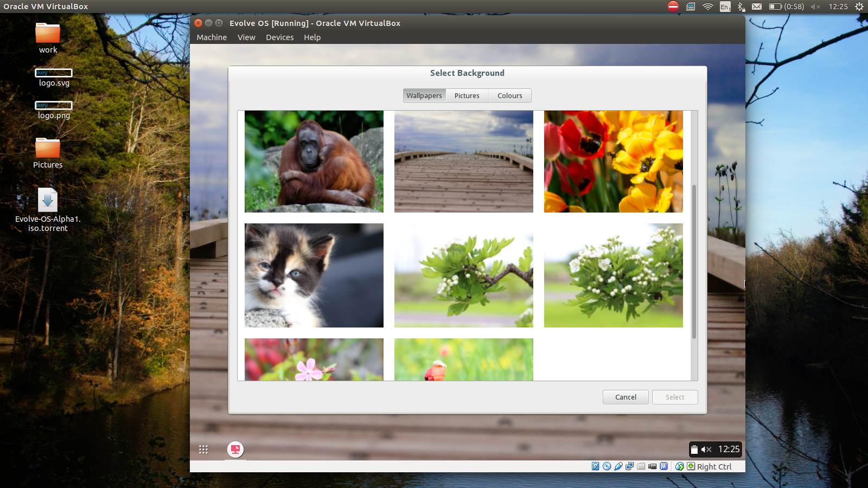Screen dimensions: 868x488
Task: Click the Cancel button
Action: (626, 397)
